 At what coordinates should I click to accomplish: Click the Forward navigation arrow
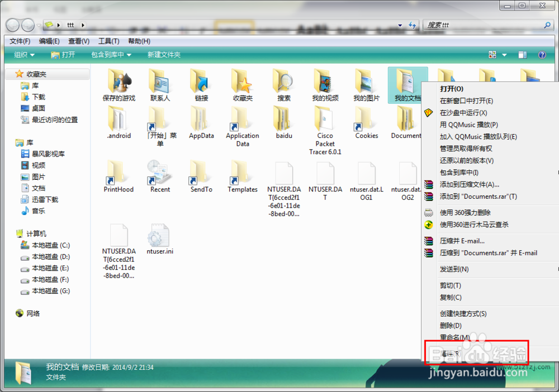point(28,25)
